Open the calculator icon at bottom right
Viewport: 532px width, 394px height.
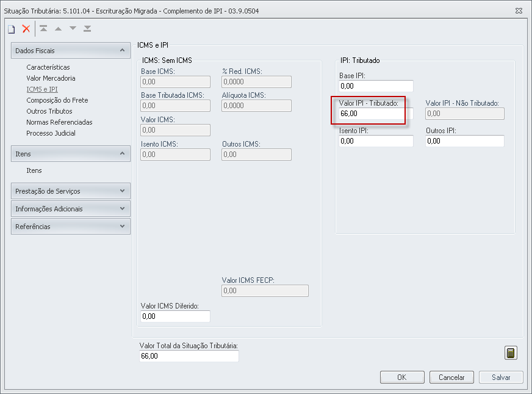click(511, 353)
